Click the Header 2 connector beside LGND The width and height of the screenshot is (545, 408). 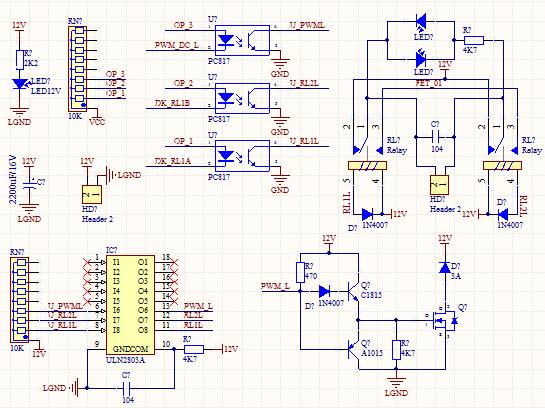92,194
